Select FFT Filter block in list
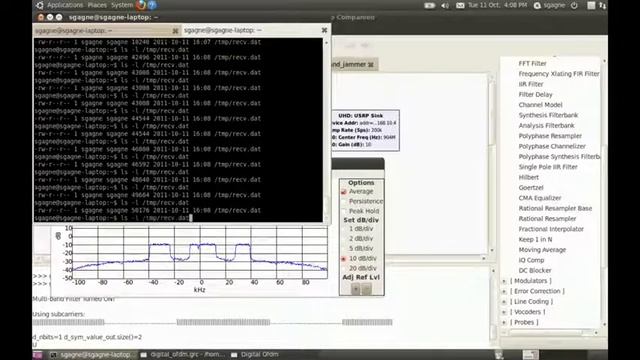 coord(532,63)
